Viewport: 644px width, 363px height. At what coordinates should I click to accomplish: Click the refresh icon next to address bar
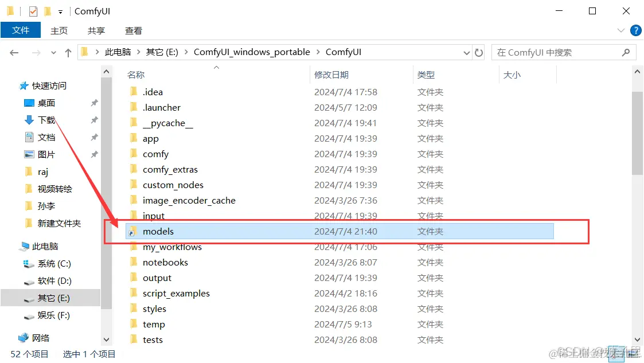point(479,52)
